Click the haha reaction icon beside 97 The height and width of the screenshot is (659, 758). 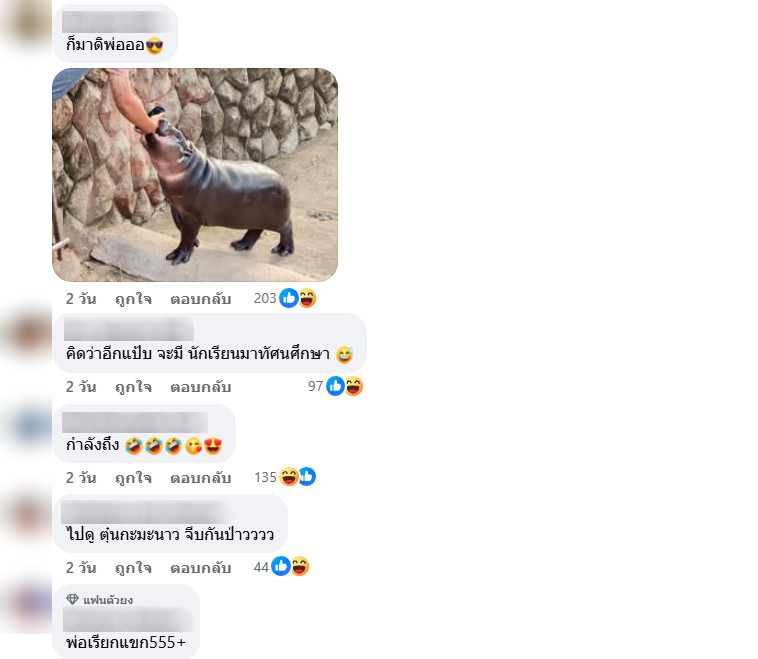(x=353, y=386)
